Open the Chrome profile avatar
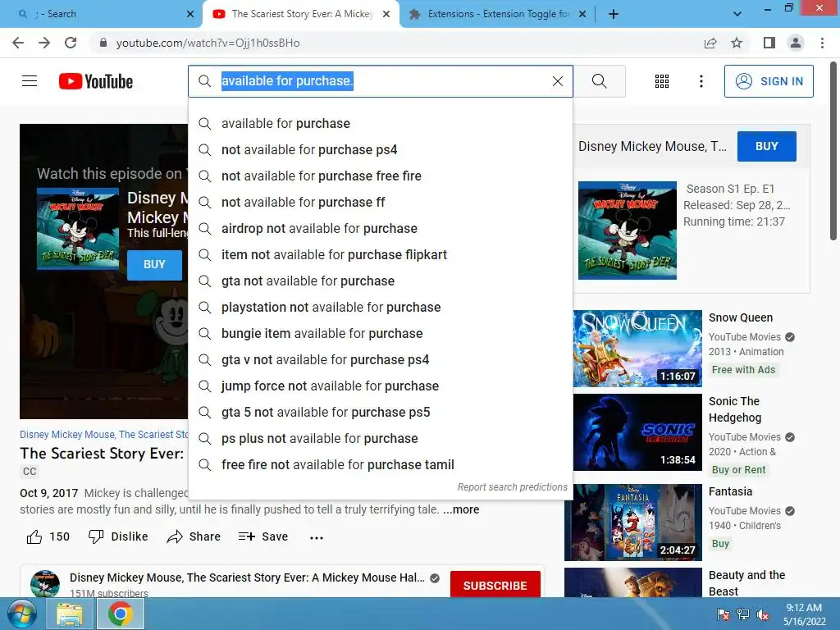Screen dimensions: 840x630 (x=796, y=43)
